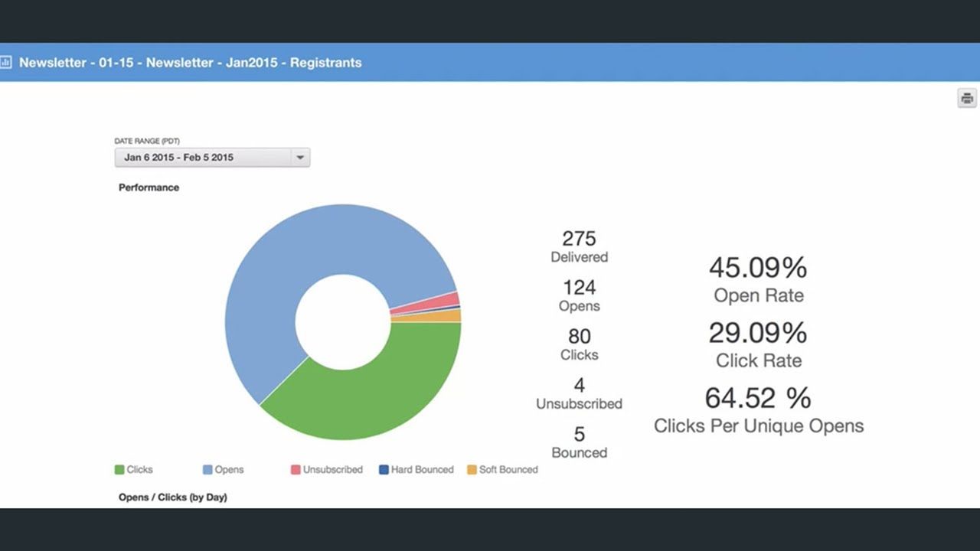Toggle the Unsubscribed series in chart legend

tap(326, 470)
